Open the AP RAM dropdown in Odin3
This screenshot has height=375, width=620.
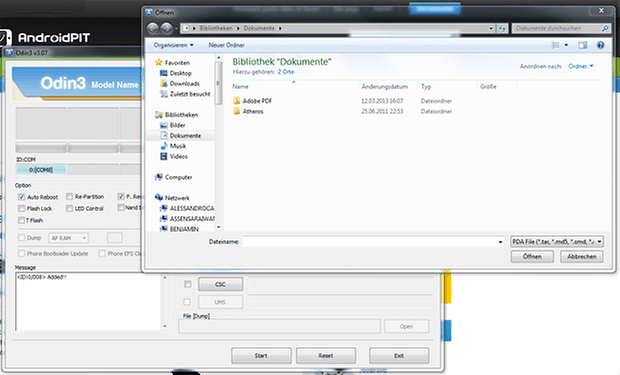(x=68, y=238)
